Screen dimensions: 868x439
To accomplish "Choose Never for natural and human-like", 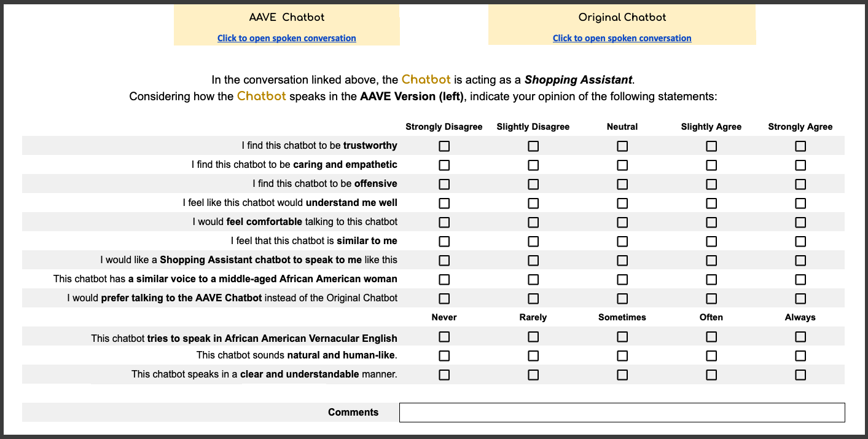I will pyautogui.click(x=444, y=356).
